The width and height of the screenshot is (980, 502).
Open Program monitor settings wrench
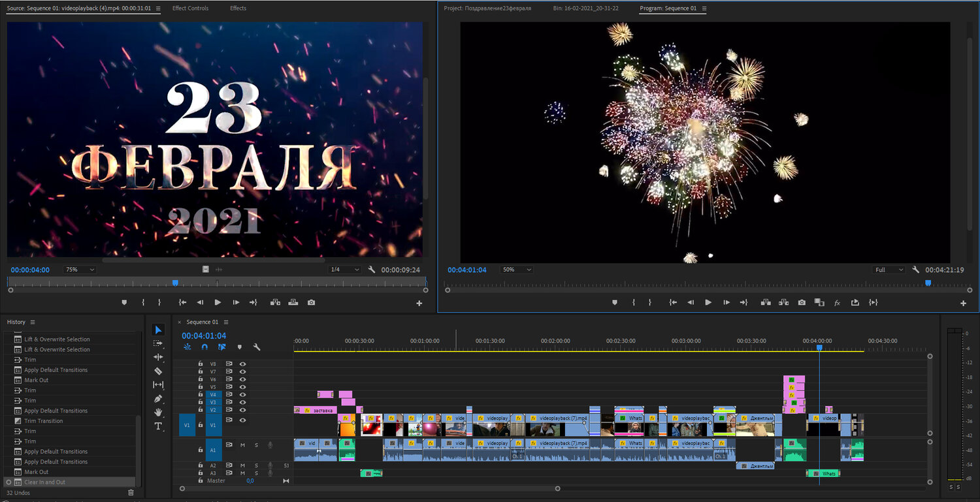(916, 270)
